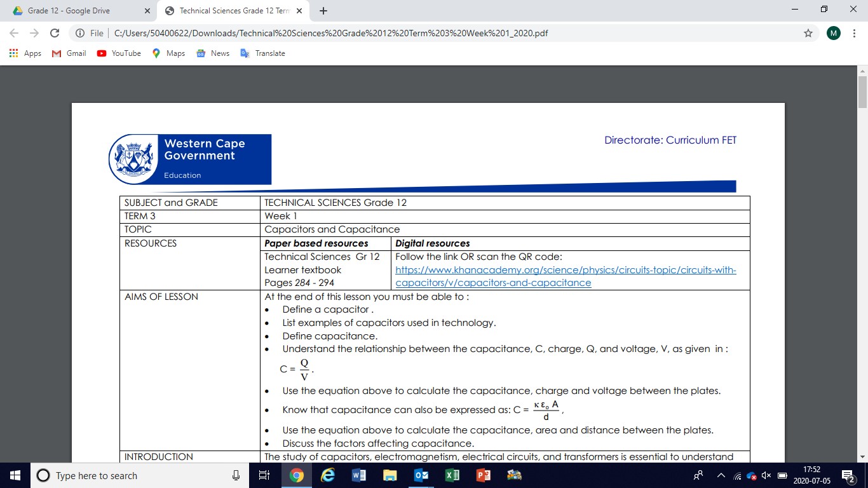Click the 'Digital resources' header
868x488 pixels.
[433, 243]
